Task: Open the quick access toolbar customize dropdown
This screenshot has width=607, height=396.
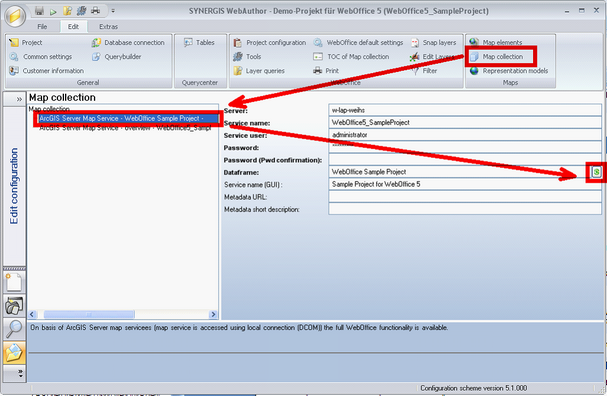Action: [x=113, y=11]
